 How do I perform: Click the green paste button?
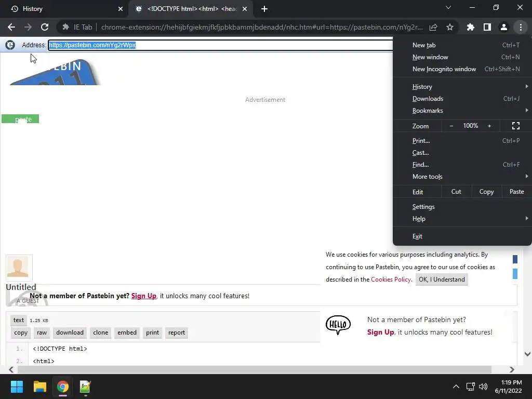20,119
